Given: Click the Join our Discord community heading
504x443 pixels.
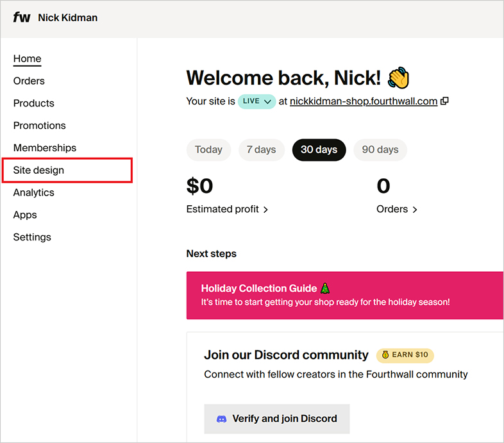Looking at the screenshot, I should [286, 355].
